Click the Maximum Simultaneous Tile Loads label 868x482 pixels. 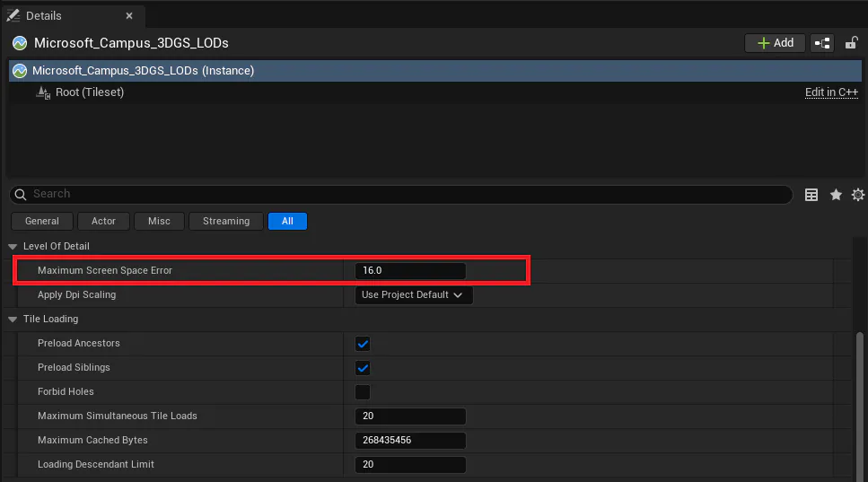click(118, 416)
